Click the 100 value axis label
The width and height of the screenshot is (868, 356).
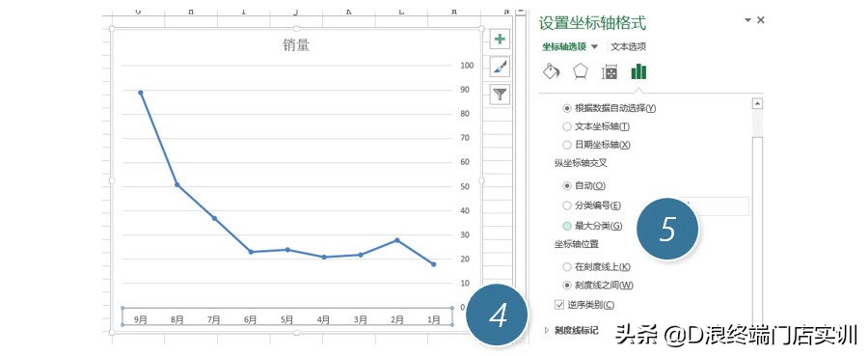[467, 66]
